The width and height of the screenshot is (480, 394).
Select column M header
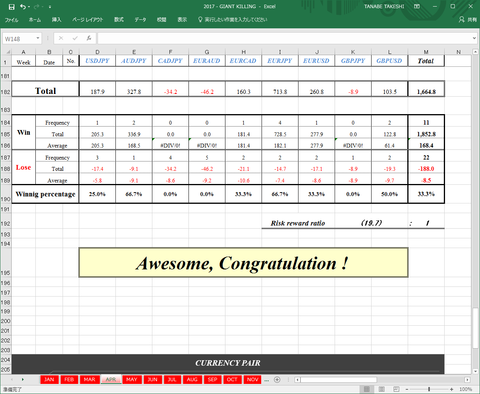(426, 52)
